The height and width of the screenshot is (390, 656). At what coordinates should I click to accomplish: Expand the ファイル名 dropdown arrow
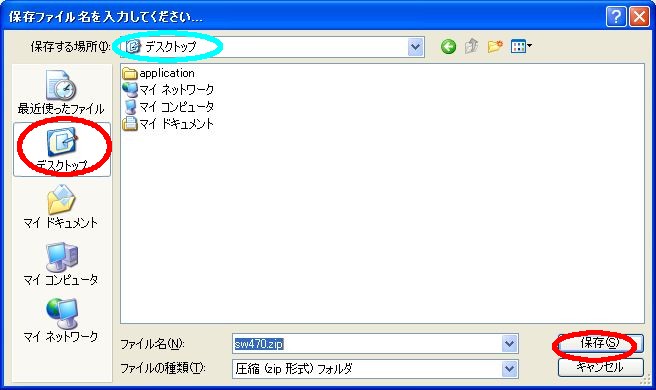[x=509, y=344]
